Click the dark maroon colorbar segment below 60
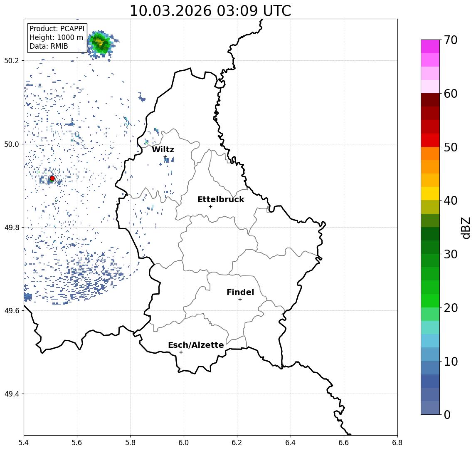The image size is (476, 451). [x=430, y=100]
